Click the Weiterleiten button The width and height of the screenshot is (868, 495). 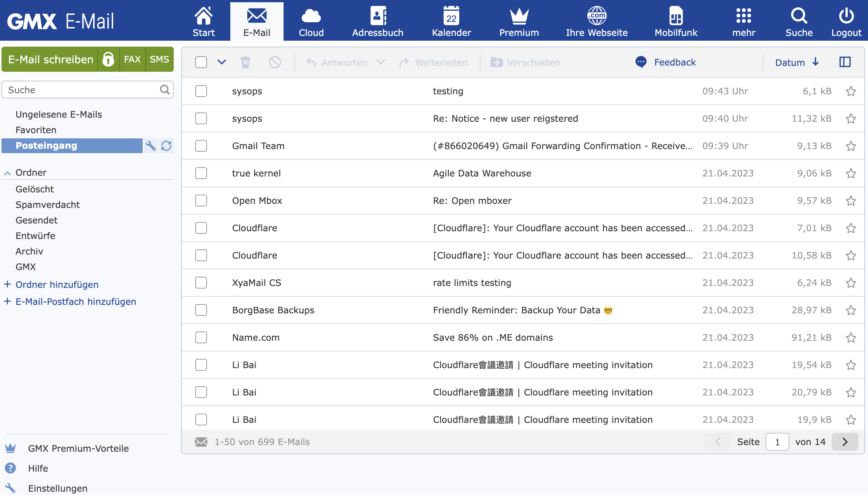434,63
